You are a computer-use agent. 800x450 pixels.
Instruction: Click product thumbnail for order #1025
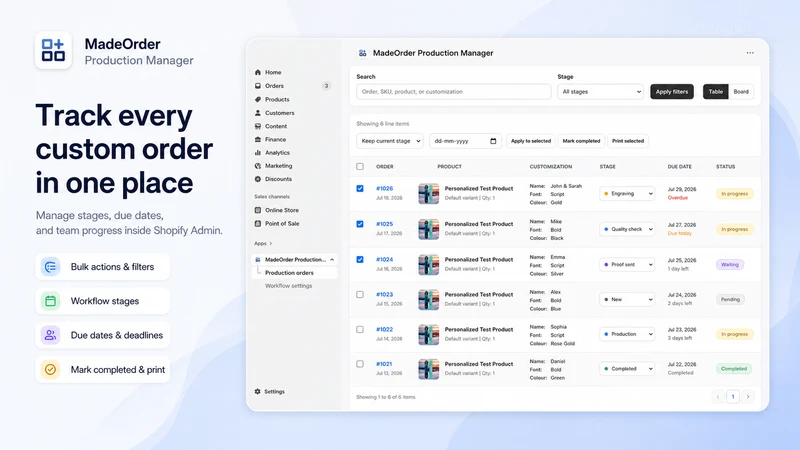coord(429,229)
